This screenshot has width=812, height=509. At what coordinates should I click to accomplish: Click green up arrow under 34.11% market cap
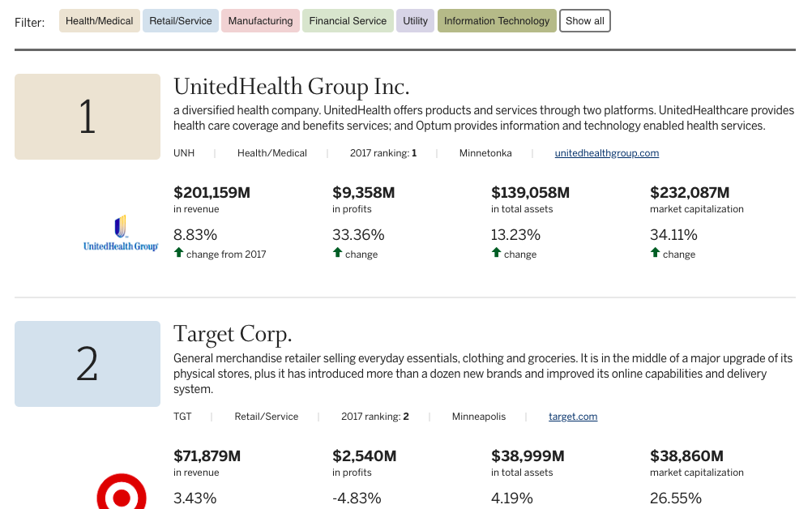click(656, 253)
